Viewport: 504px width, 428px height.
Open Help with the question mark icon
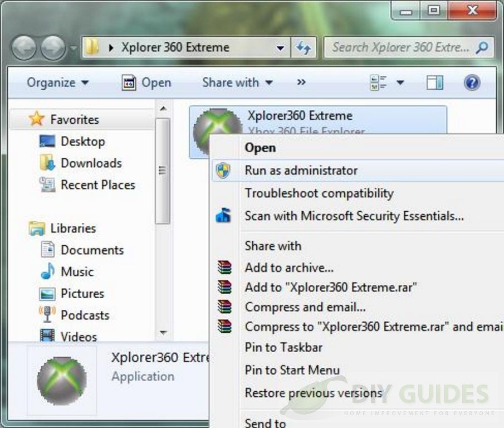point(472,82)
